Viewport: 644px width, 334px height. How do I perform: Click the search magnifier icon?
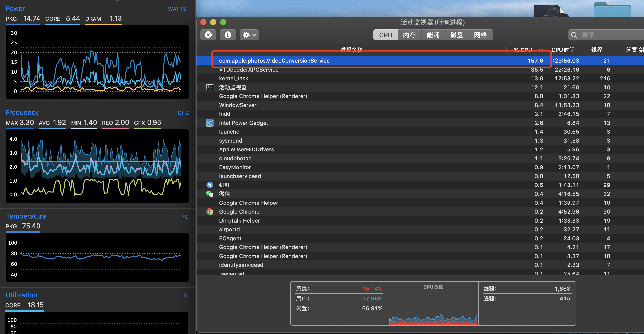(574, 35)
